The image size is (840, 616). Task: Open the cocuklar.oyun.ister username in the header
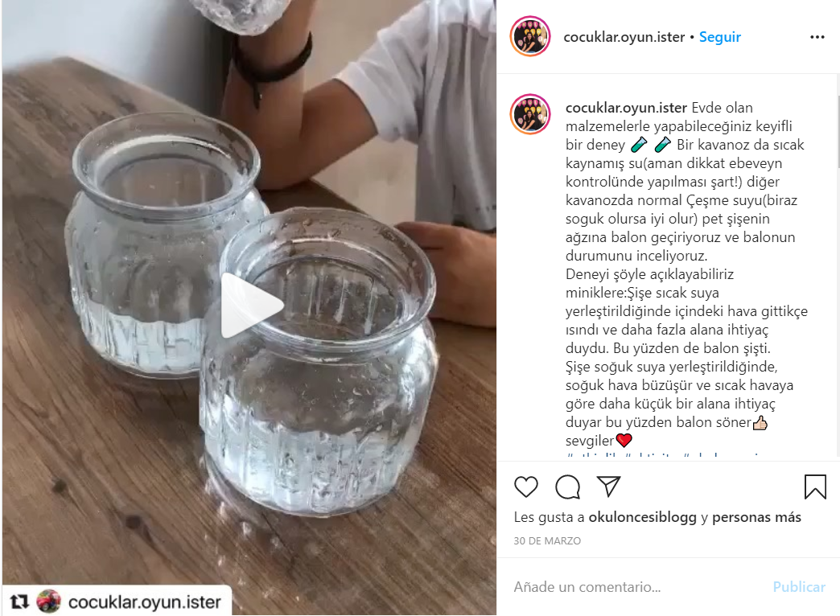624,37
